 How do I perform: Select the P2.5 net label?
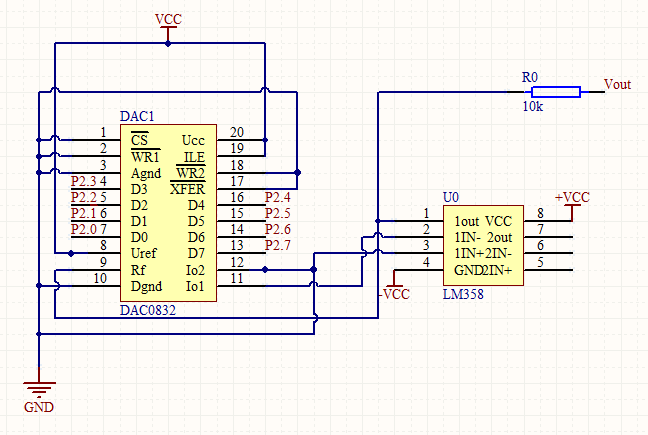(x=278, y=213)
